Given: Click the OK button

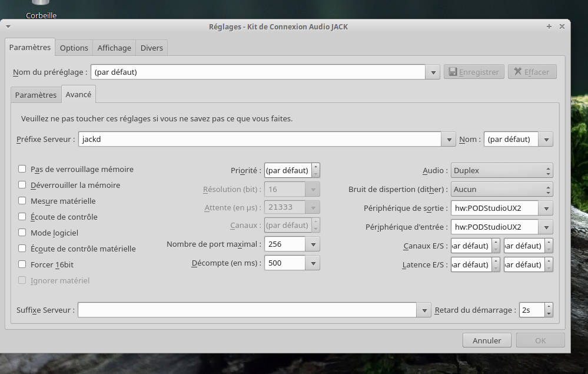Looking at the screenshot, I should click(x=540, y=340).
